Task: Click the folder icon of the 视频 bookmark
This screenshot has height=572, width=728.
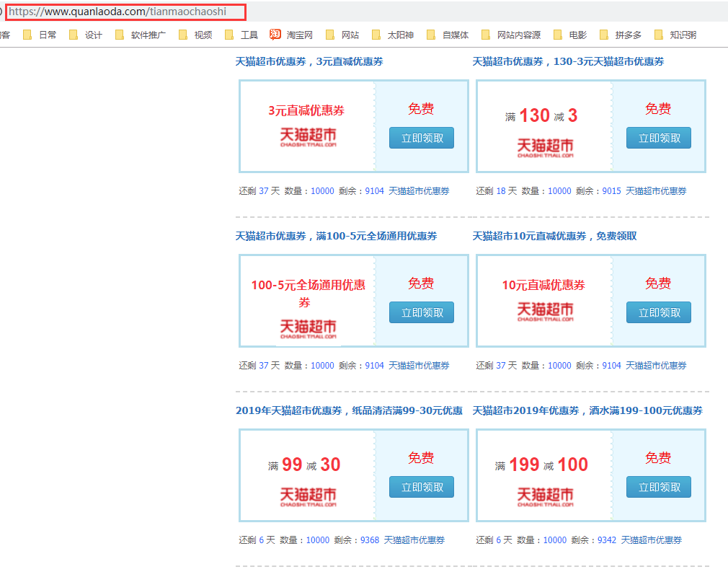Action: pos(183,35)
